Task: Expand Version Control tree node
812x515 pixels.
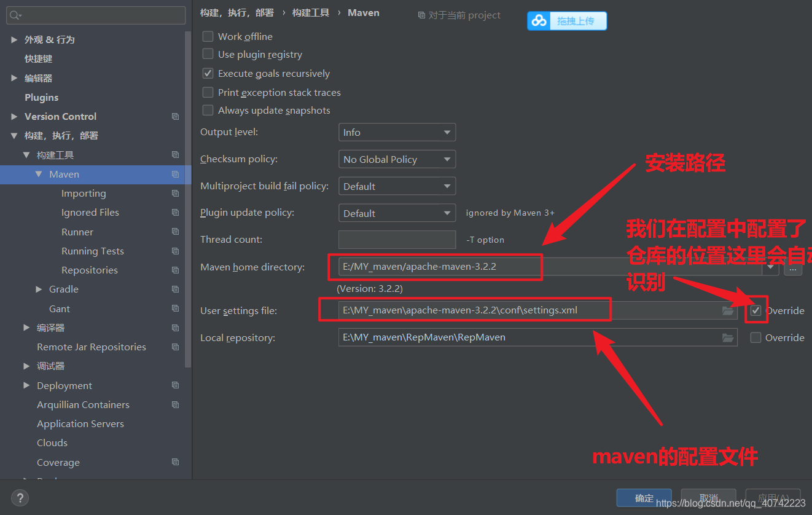Action: click(x=14, y=116)
